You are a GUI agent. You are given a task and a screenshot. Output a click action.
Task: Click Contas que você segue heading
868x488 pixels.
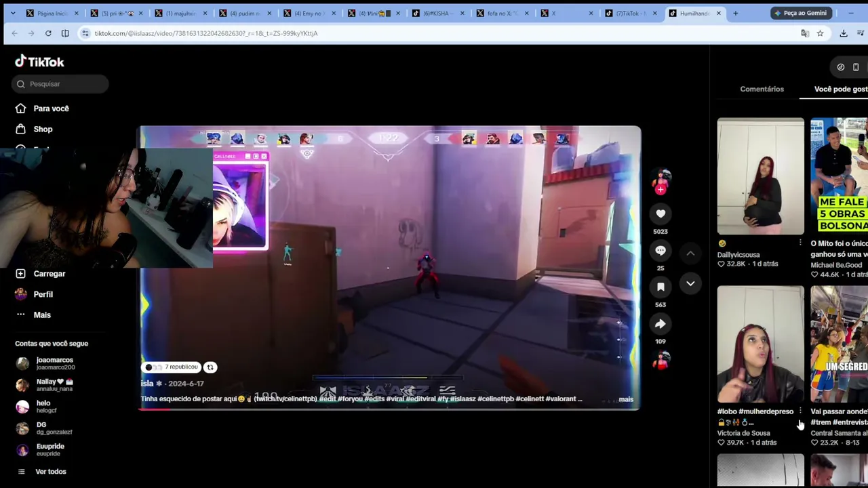coord(52,344)
